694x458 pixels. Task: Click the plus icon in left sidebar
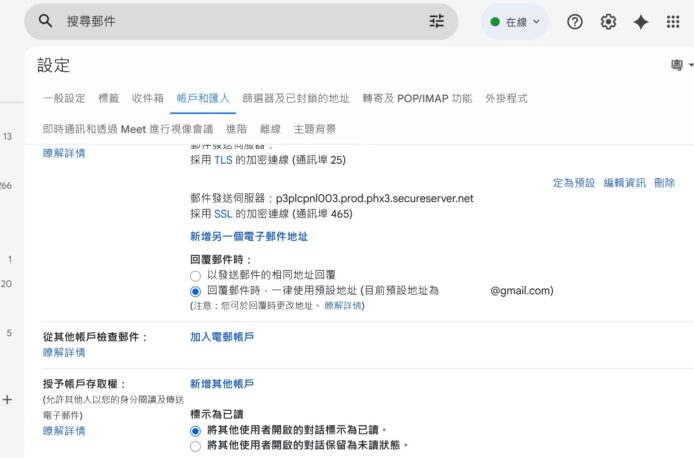click(7, 399)
